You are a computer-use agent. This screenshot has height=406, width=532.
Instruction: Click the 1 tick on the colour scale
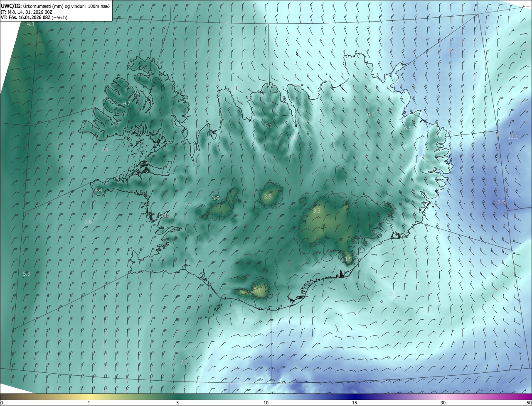(89, 403)
